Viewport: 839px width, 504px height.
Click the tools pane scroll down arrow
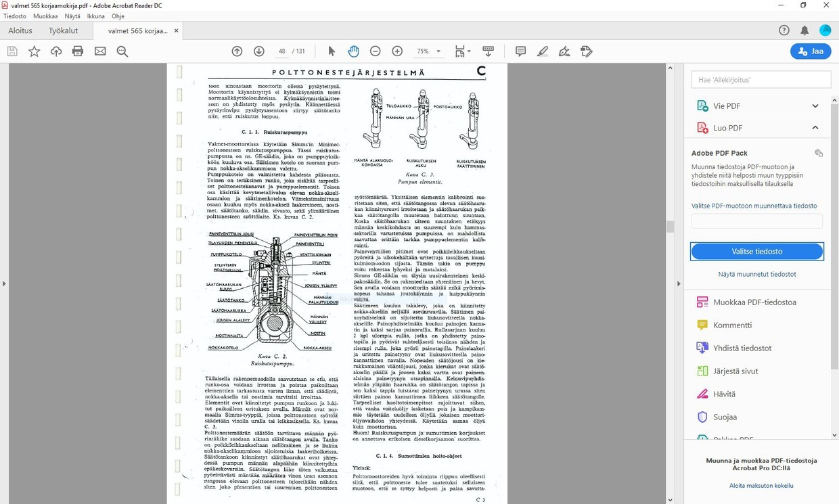(x=835, y=435)
